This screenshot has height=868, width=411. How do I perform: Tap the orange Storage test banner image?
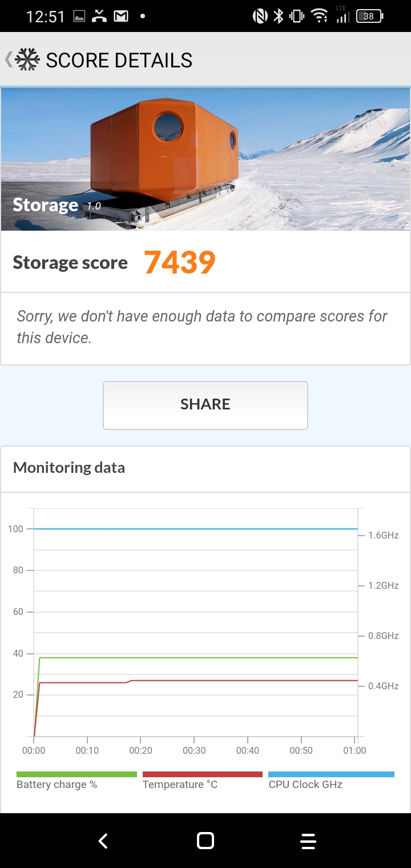[205, 159]
